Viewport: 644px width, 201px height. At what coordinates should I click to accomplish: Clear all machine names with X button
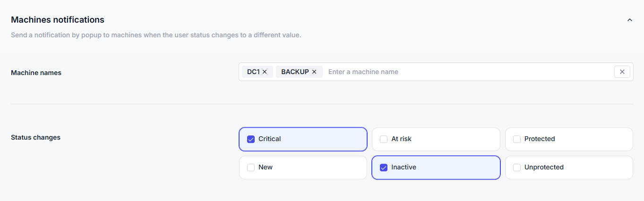pos(622,72)
